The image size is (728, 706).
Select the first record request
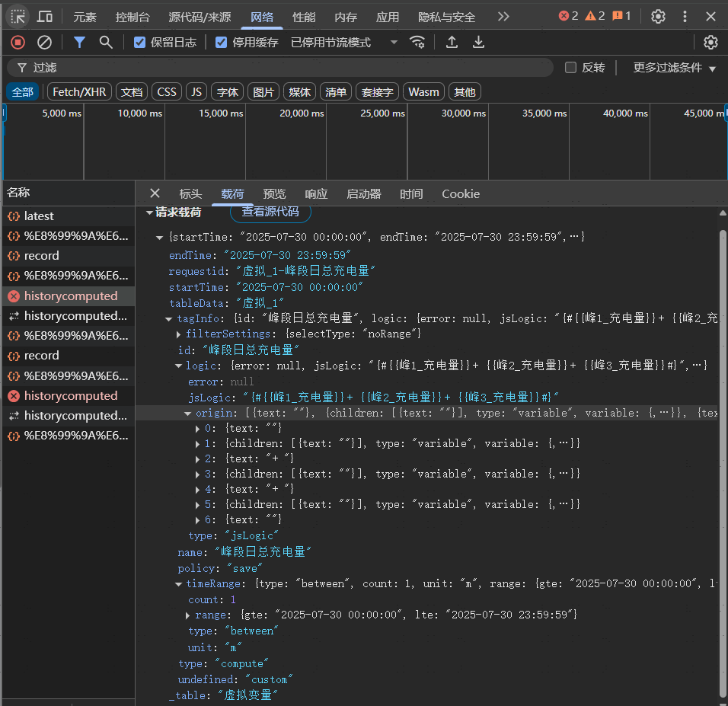[x=69, y=256]
